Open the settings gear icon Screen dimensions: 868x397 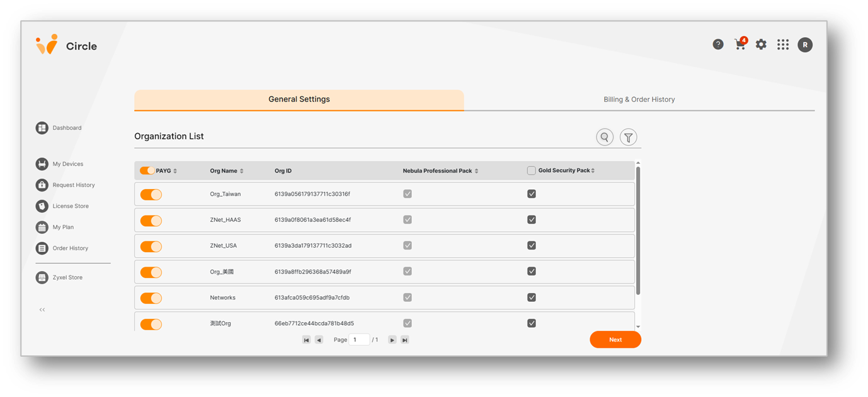[x=761, y=44]
